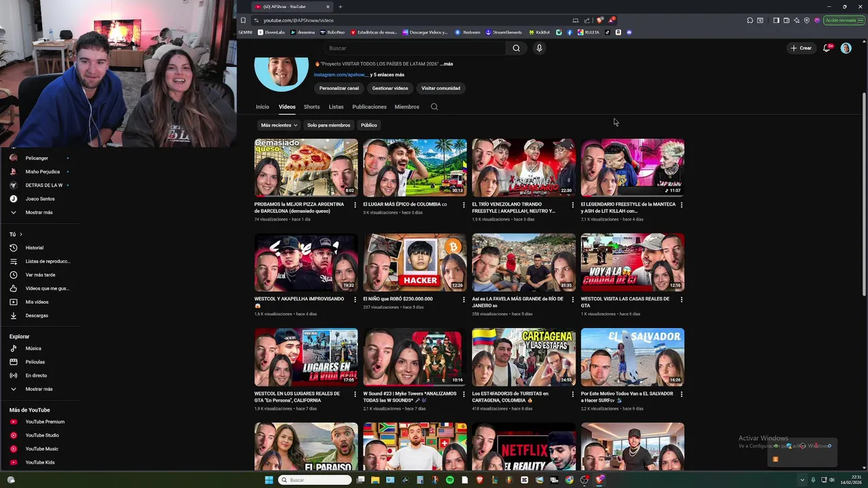Activate voice search microphone icon
Image resolution: width=868 pixels, height=488 pixels.
[x=539, y=48]
